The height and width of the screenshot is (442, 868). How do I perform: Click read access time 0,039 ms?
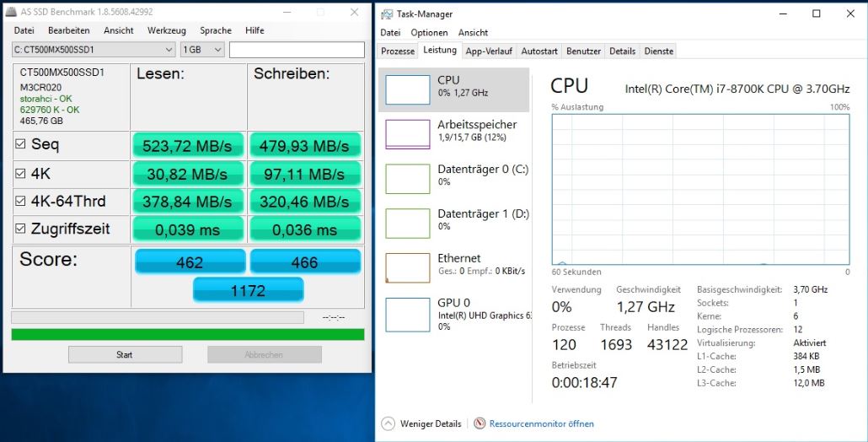(x=188, y=229)
